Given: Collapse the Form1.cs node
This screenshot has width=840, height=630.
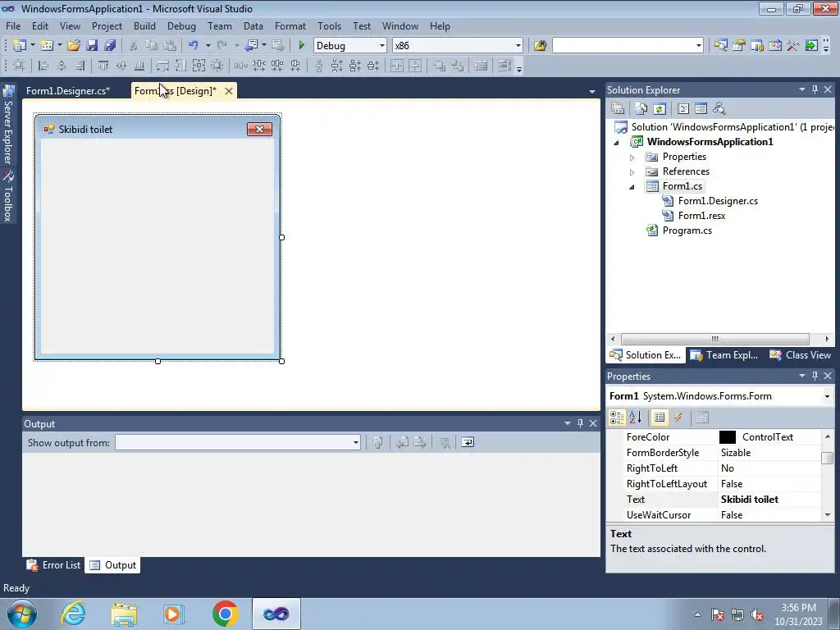Looking at the screenshot, I should (x=632, y=187).
